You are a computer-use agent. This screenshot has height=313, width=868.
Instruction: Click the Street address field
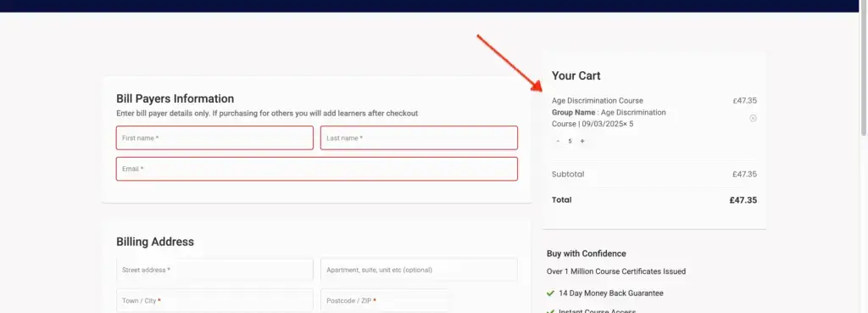[x=214, y=270]
